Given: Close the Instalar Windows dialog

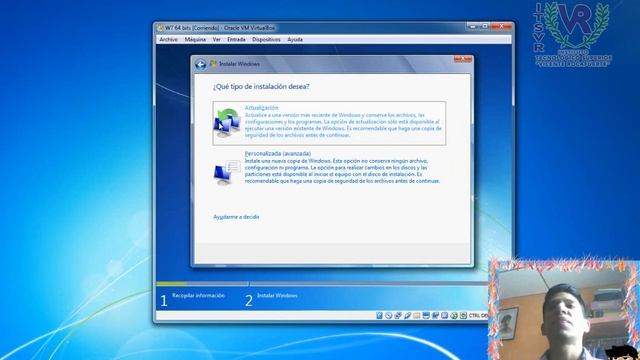Looking at the screenshot, I should pos(462,60).
